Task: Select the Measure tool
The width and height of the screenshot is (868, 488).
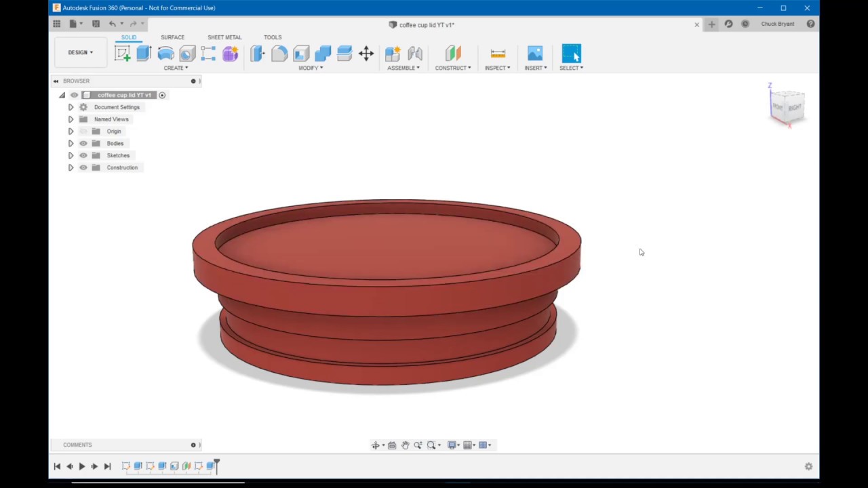Action: click(x=498, y=54)
